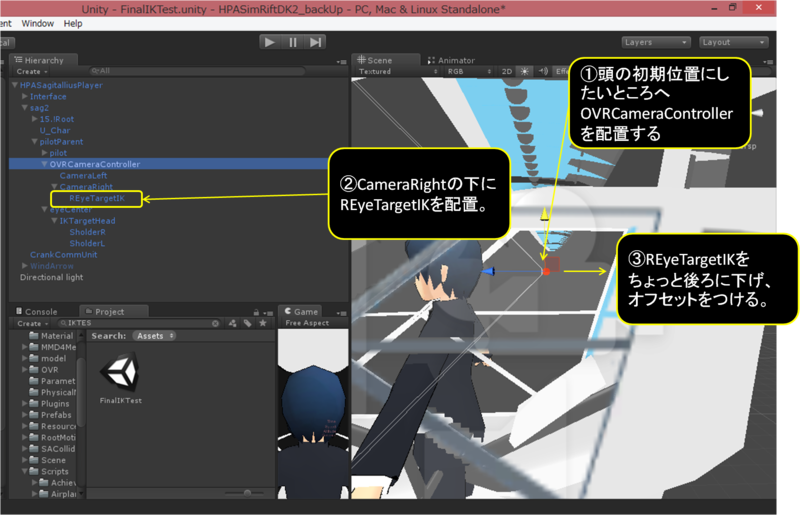Open Textured draw mode dropdown

point(398,71)
